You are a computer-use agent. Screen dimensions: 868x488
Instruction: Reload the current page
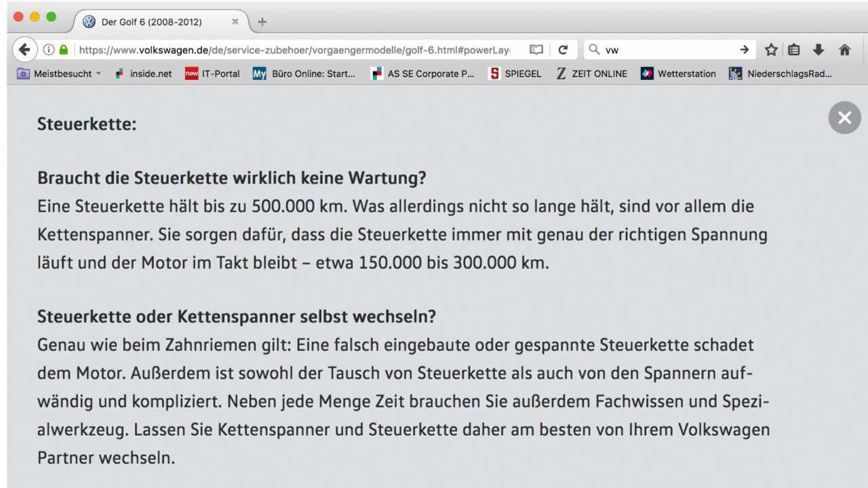coord(563,49)
